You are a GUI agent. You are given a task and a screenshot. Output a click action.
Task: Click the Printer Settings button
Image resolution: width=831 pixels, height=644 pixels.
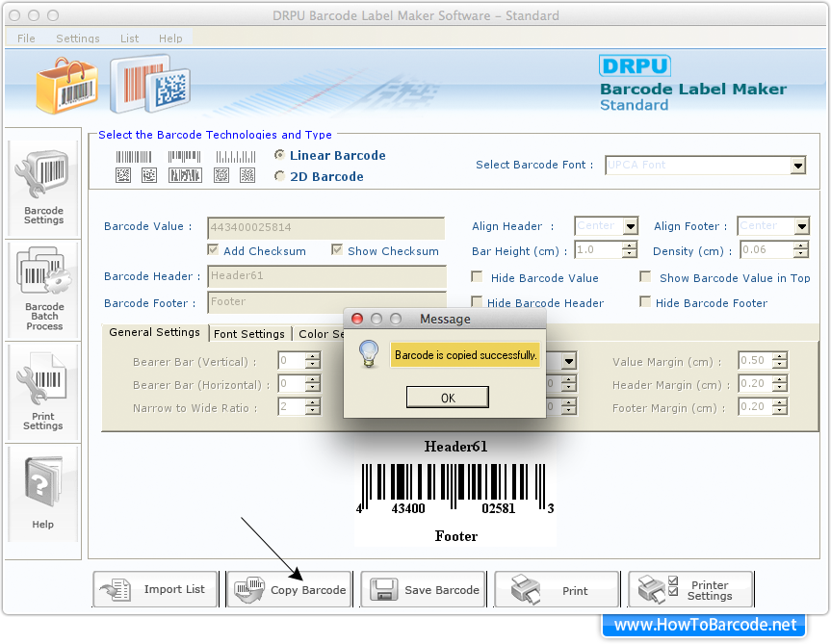pyautogui.click(x=690, y=589)
